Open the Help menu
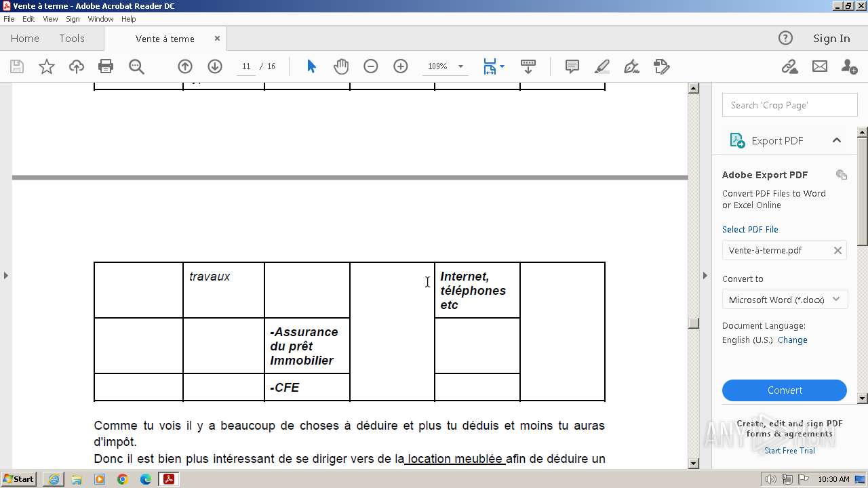 point(128,19)
